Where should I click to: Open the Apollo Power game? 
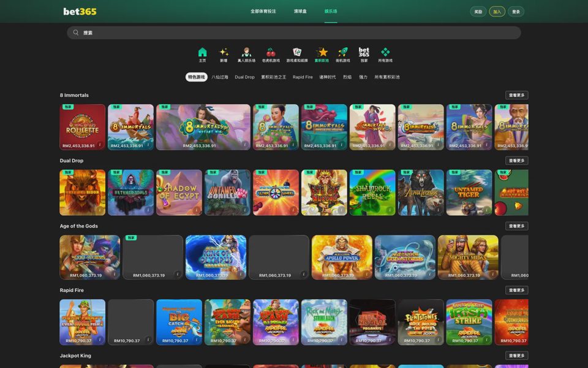click(x=342, y=257)
